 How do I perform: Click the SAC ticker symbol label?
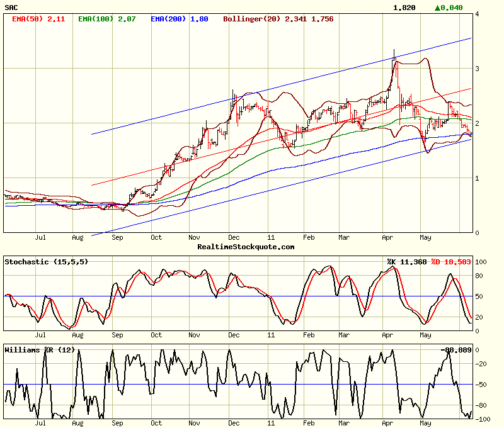point(11,8)
